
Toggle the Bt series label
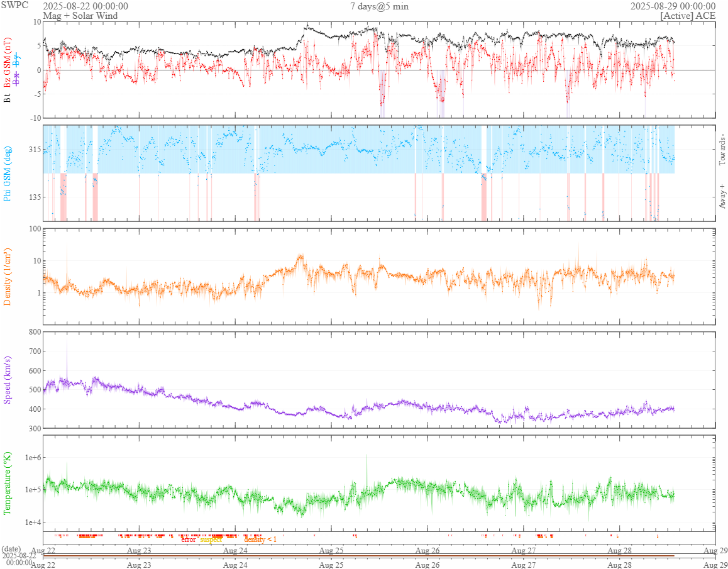click(8, 97)
